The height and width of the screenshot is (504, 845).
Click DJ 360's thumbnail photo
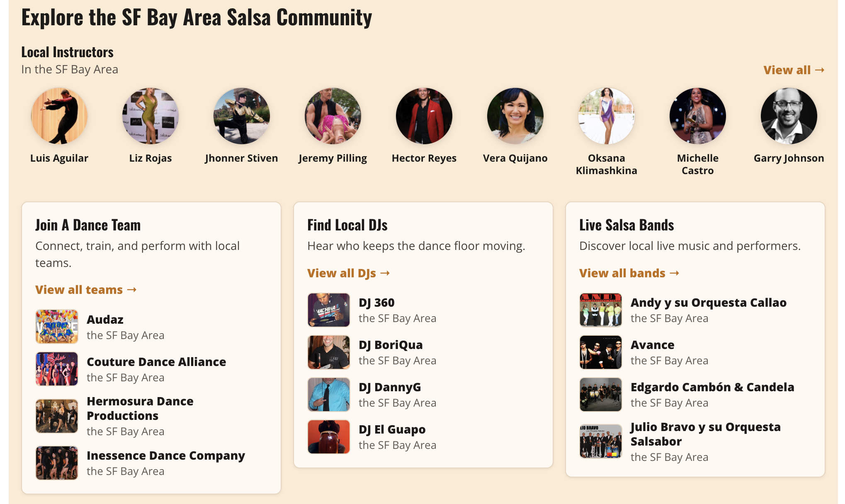tap(329, 310)
